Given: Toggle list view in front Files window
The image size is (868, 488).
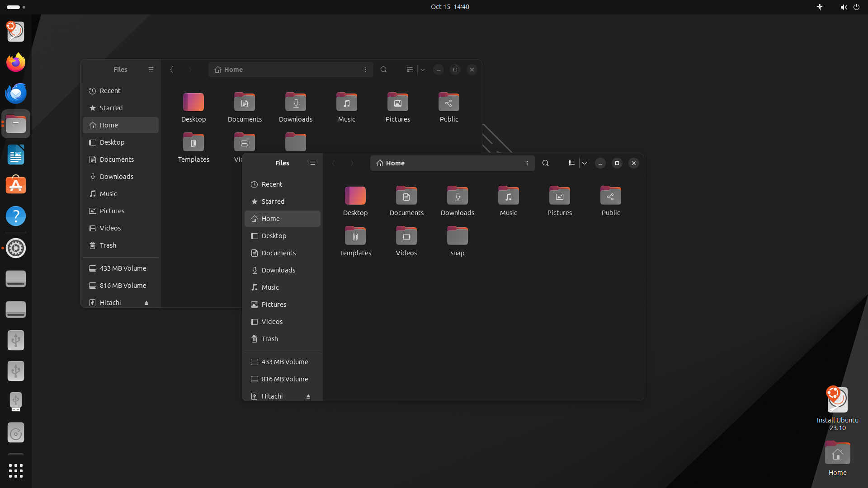Looking at the screenshot, I should click(x=572, y=163).
